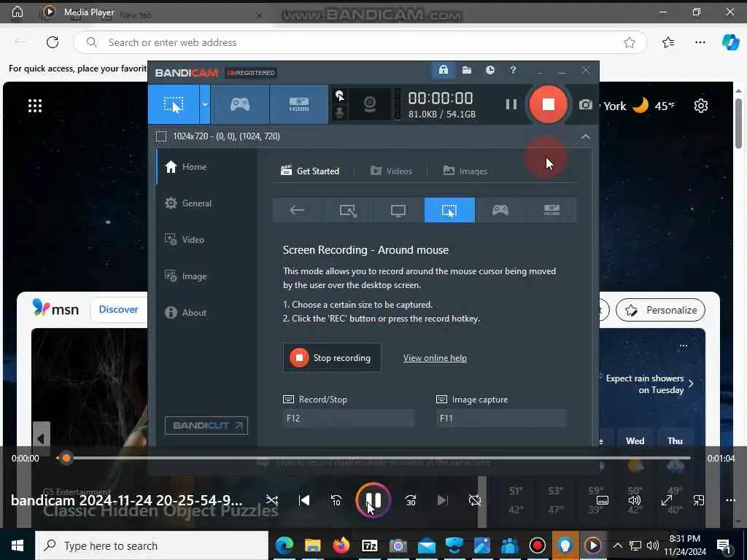
Task: Select rectangle area mode in mode selector
Action: [x=348, y=210]
